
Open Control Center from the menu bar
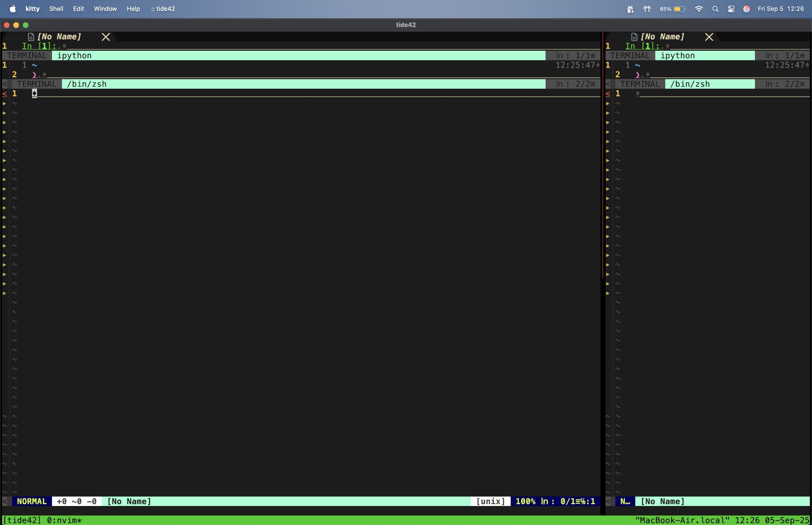(x=731, y=9)
